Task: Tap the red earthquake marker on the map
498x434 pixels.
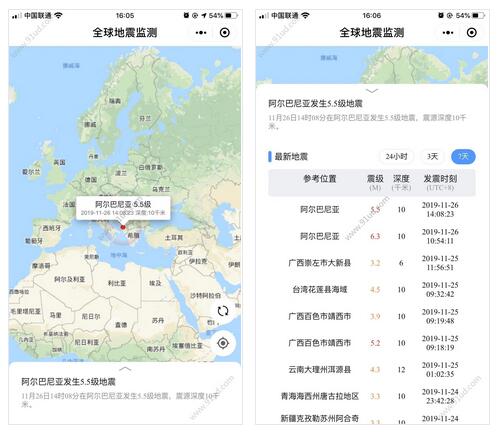Action: point(123,227)
